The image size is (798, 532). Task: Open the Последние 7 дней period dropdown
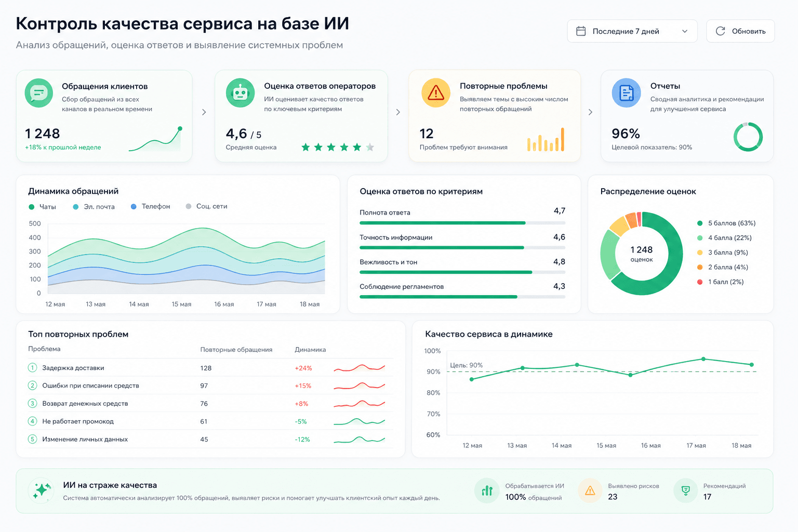632,31
